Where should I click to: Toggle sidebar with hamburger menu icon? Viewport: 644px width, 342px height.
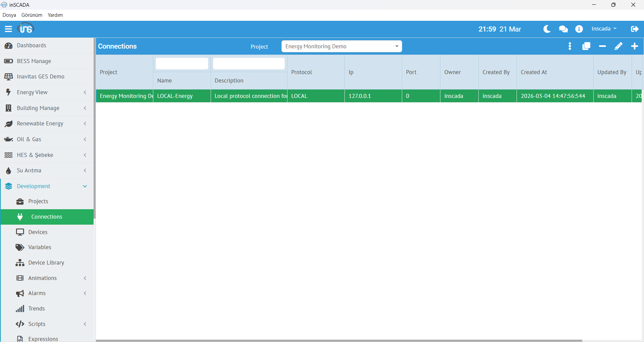coord(8,29)
